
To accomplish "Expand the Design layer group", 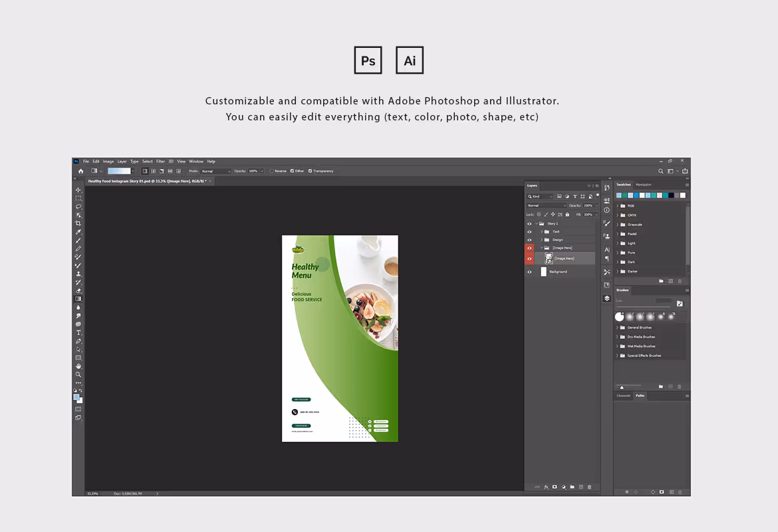I will [x=541, y=239].
